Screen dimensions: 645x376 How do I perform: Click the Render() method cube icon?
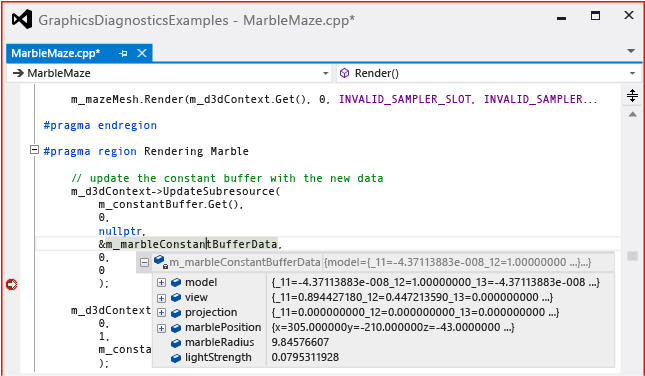pos(344,73)
